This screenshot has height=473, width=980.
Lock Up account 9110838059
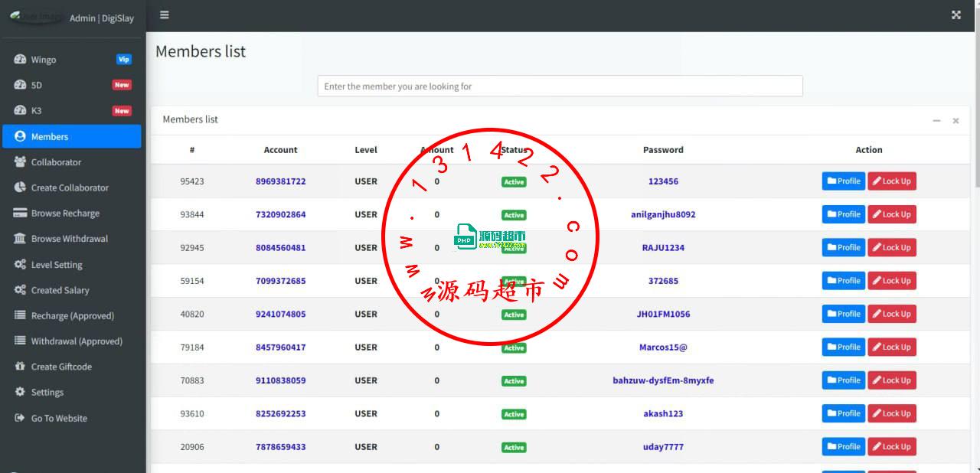(x=892, y=380)
